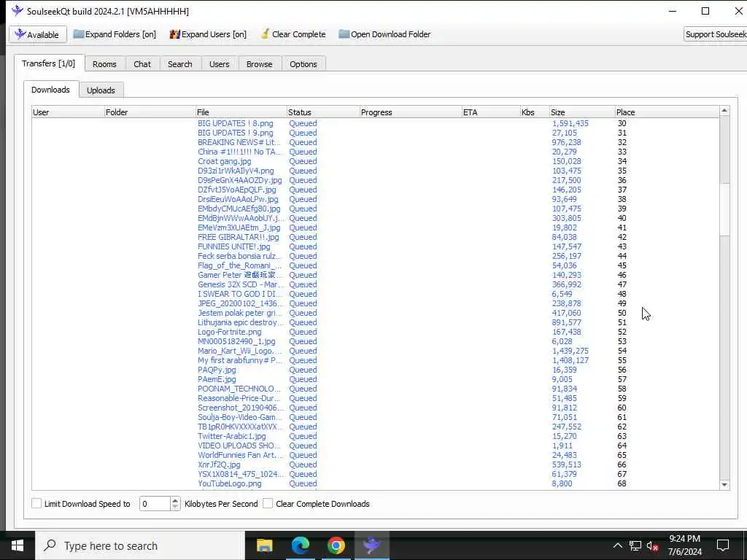Select the file BIG UPDATES ! 9.png
747x560 pixels.
click(x=236, y=133)
